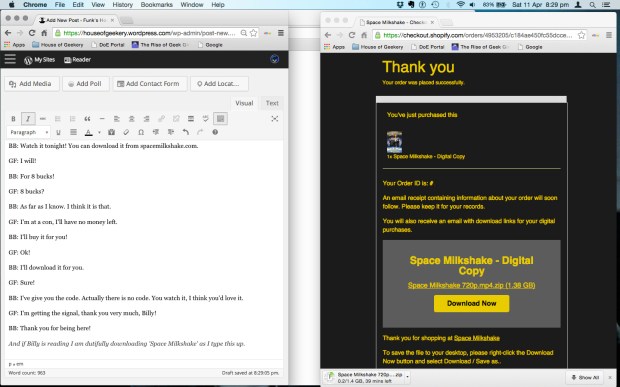The height and width of the screenshot is (387, 620).
Task: Open Space Milkshake 720p.mp4.zip link
Action: point(471,285)
